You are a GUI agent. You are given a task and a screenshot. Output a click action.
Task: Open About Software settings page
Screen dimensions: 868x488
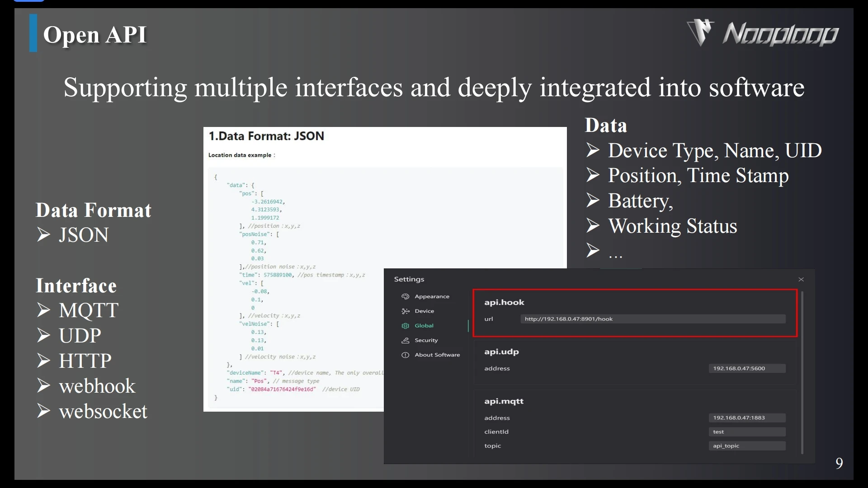click(437, 355)
